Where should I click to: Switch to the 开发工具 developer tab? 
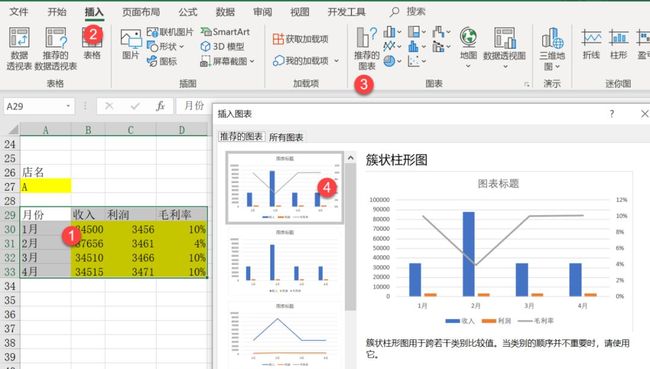point(347,12)
